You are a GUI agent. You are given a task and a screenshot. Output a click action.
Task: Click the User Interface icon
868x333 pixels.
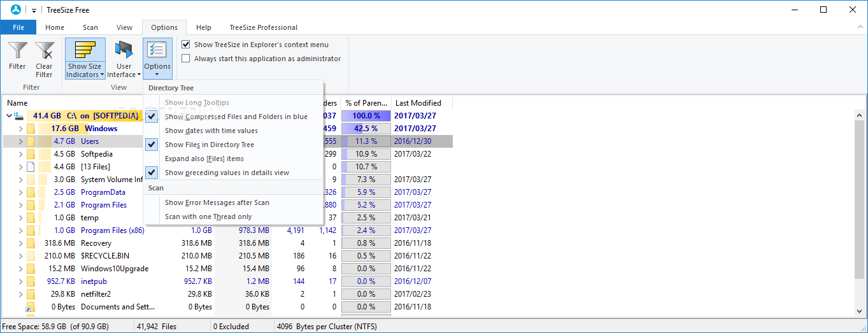(124, 51)
